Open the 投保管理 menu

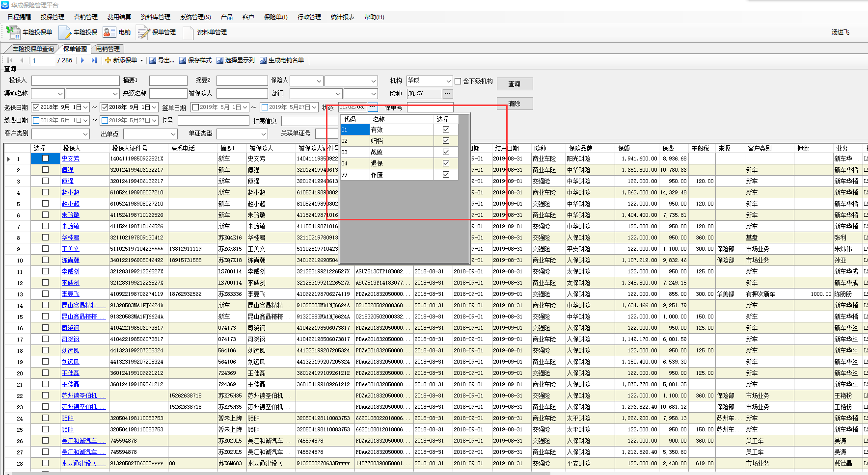click(52, 17)
